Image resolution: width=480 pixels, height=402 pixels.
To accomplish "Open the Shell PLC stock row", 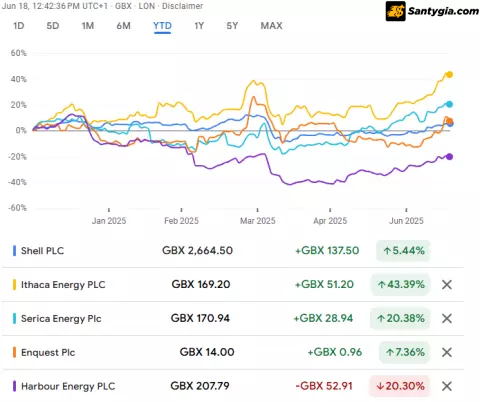I will 233,251.
